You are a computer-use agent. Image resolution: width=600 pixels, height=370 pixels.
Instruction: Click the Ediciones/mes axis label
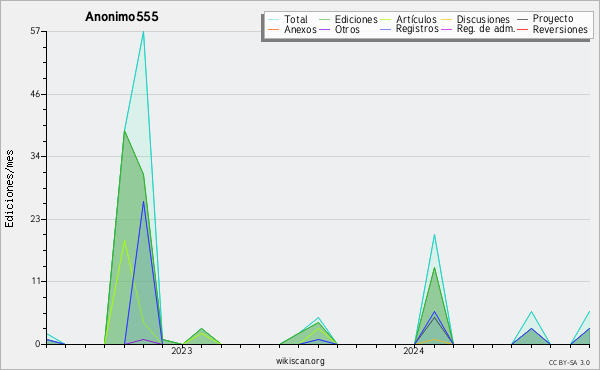9,189
